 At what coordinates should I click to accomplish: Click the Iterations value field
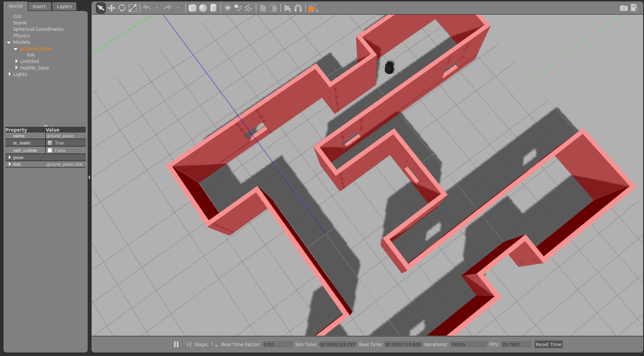point(468,344)
